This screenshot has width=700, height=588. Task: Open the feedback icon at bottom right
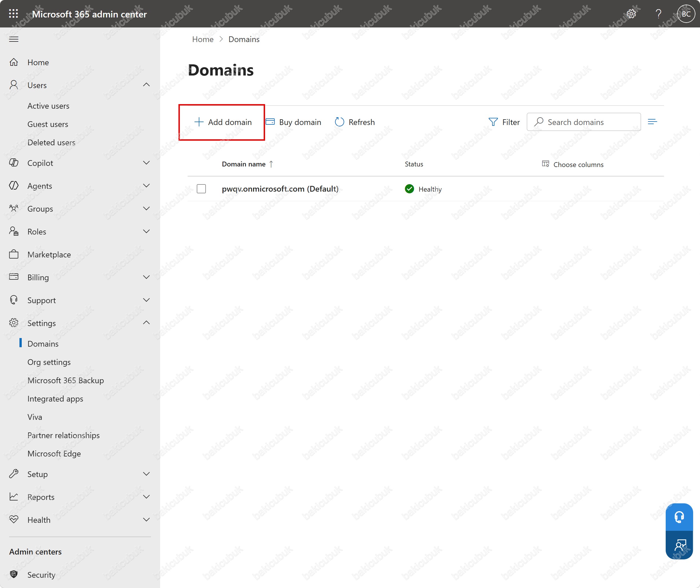pos(679,545)
